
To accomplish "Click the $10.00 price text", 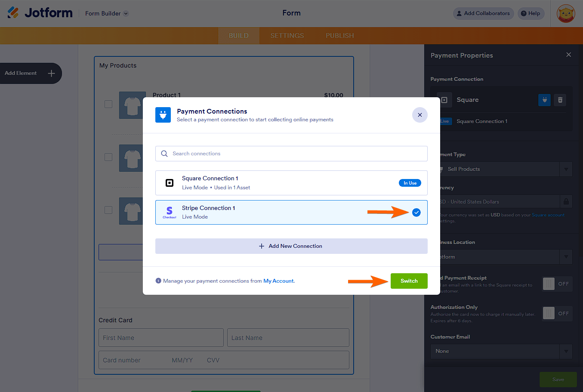I will [333, 95].
